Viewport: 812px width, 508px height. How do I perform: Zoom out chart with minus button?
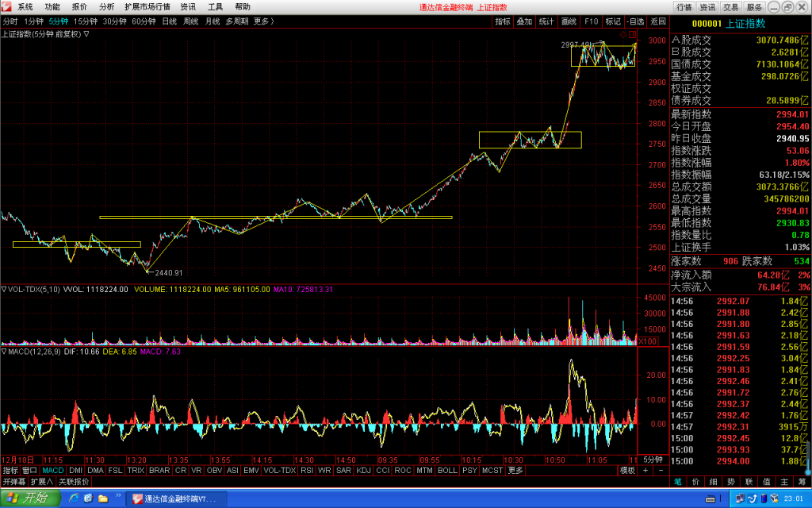(x=661, y=470)
